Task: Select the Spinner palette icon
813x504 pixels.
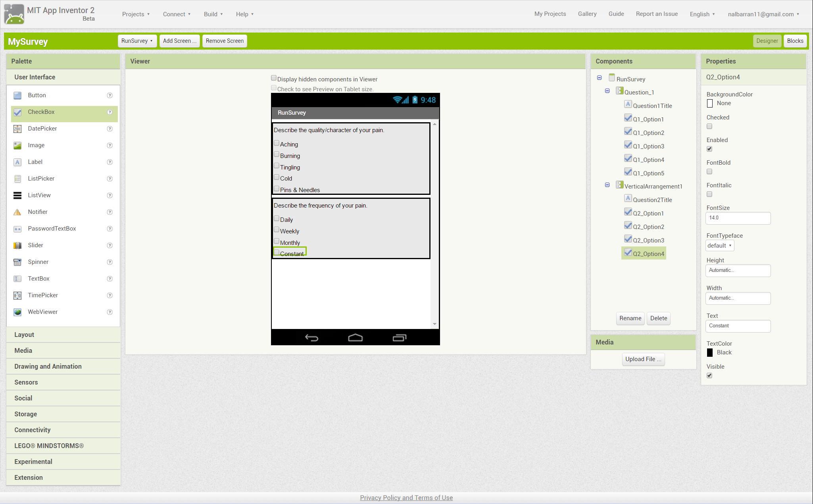Action: click(x=17, y=262)
